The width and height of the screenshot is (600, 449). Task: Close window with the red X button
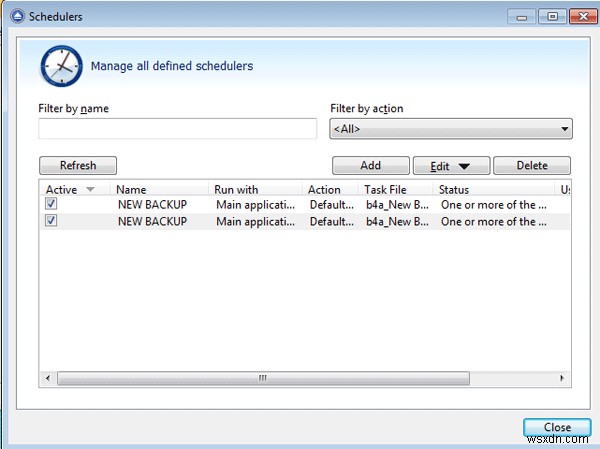pyautogui.click(x=583, y=17)
